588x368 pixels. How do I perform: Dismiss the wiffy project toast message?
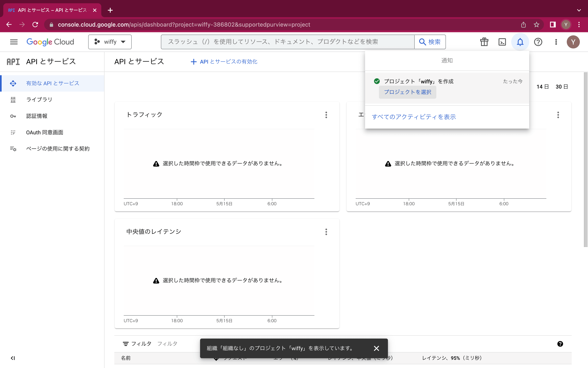[x=376, y=348]
